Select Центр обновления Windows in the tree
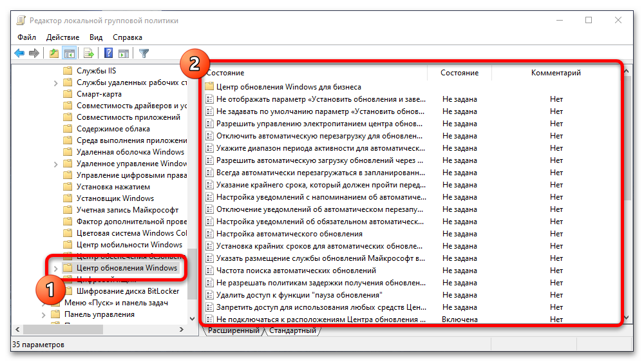Screen dimensions: 644x362 (127, 268)
